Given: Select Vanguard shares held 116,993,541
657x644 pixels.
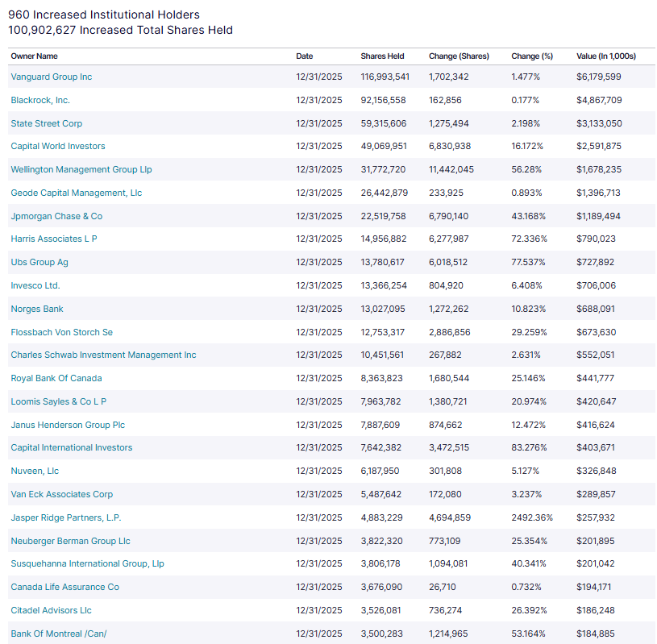Looking at the screenshot, I should 385,77.
